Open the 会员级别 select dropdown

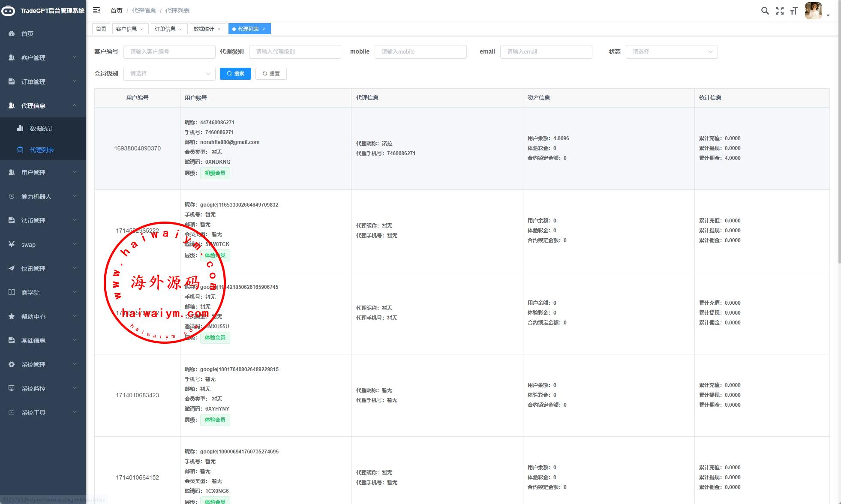(169, 73)
